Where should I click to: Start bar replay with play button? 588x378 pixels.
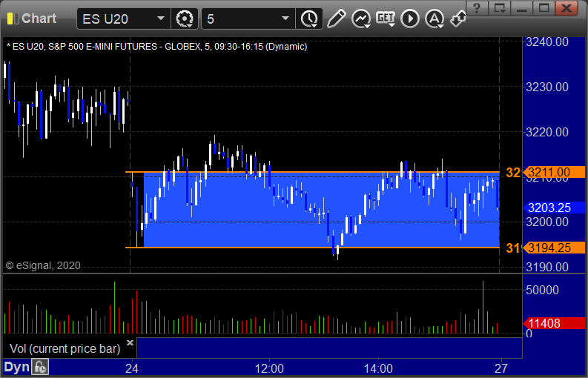coord(410,19)
